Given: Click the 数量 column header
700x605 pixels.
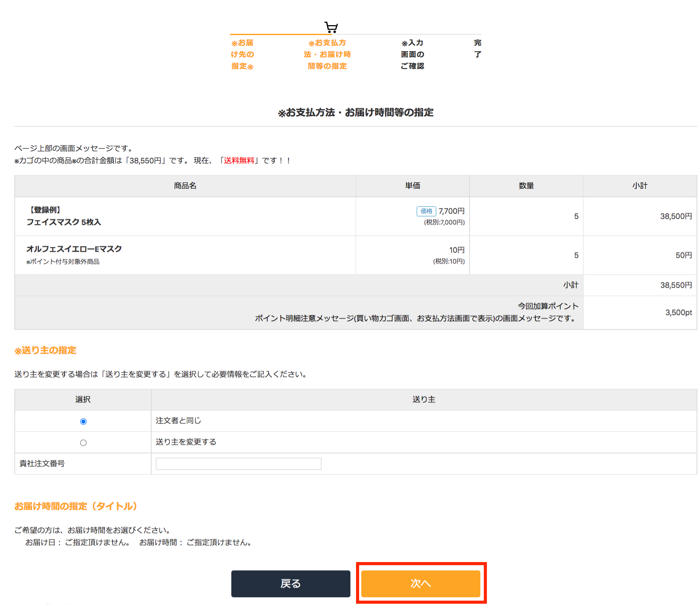Looking at the screenshot, I should [526, 186].
